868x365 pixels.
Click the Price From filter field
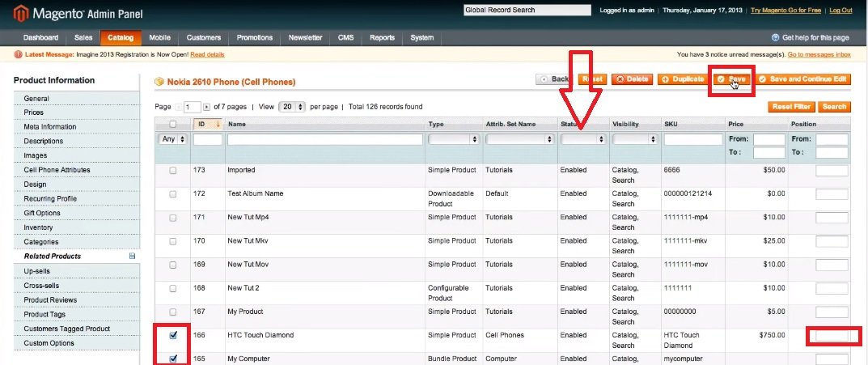769,139
